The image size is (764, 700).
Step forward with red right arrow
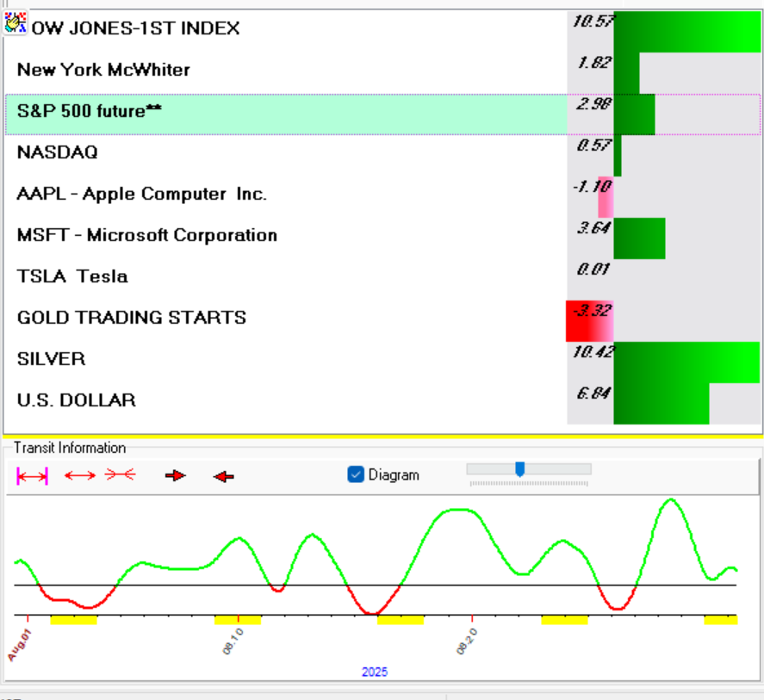[176, 475]
